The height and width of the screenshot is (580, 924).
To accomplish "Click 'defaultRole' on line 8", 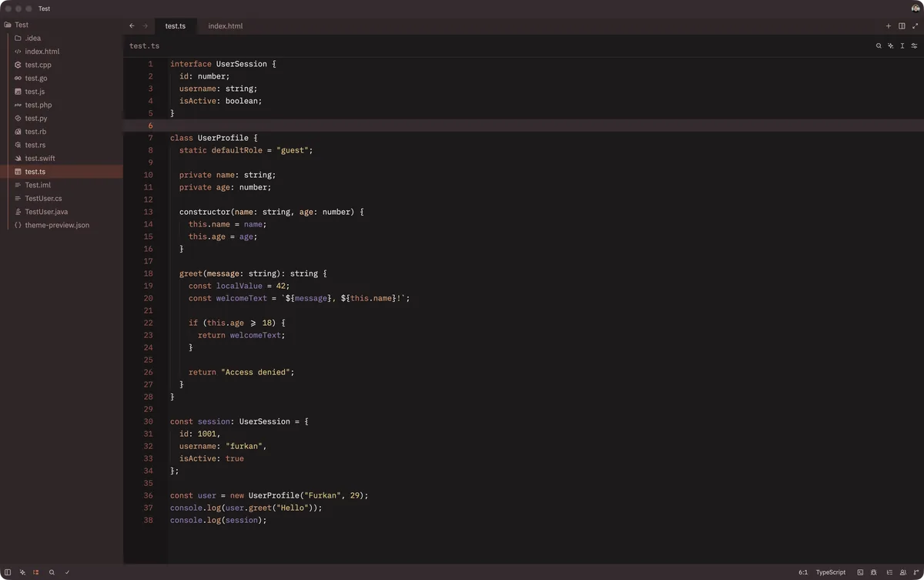I will coord(237,150).
